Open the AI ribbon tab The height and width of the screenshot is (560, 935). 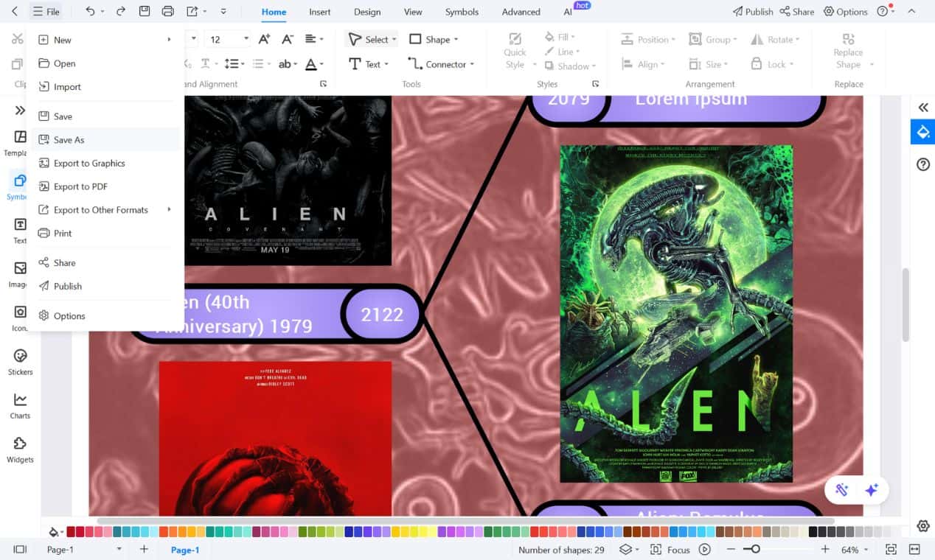pos(568,12)
